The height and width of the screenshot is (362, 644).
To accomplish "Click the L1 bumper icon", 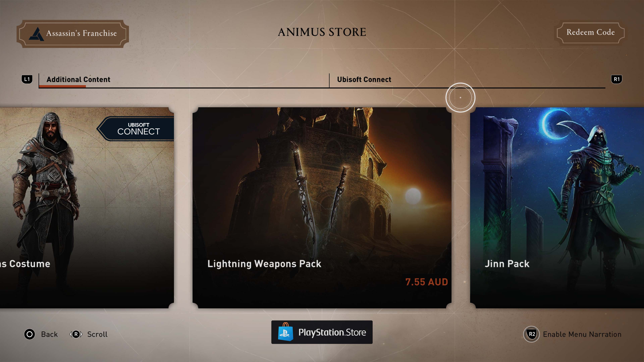I will click(x=27, y=79).
